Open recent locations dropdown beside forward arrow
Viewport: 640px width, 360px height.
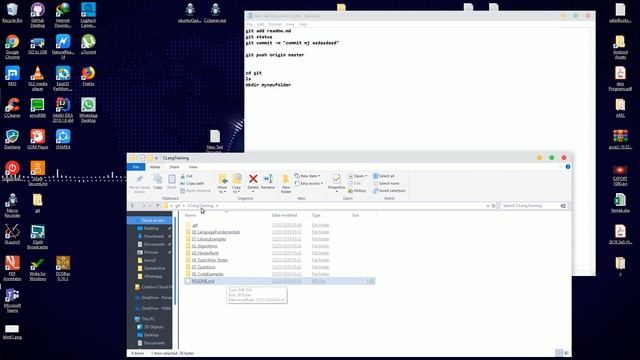click(150, 206)
